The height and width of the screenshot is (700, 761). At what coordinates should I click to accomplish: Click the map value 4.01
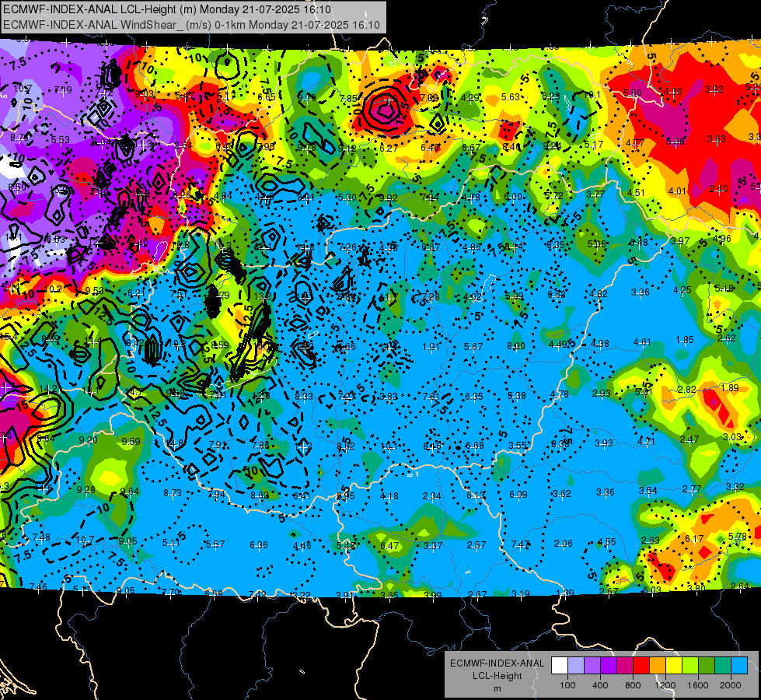tap(677, 191)
